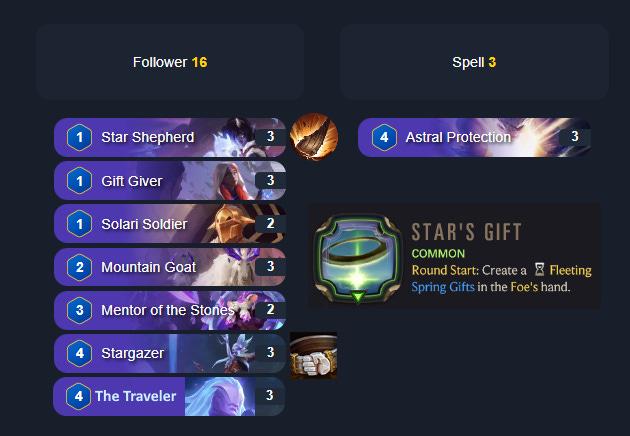Click the mana cost 3 hexagon on Mentor of the Stones
This screenshot has height=436, width=630.
click(x=80, y=310)
